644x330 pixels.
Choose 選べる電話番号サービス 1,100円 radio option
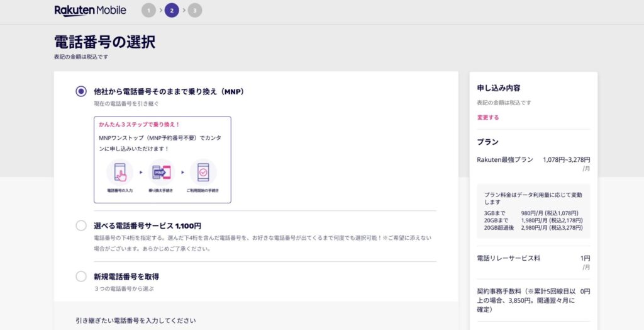pyautogui.click(x=81, y=225)
